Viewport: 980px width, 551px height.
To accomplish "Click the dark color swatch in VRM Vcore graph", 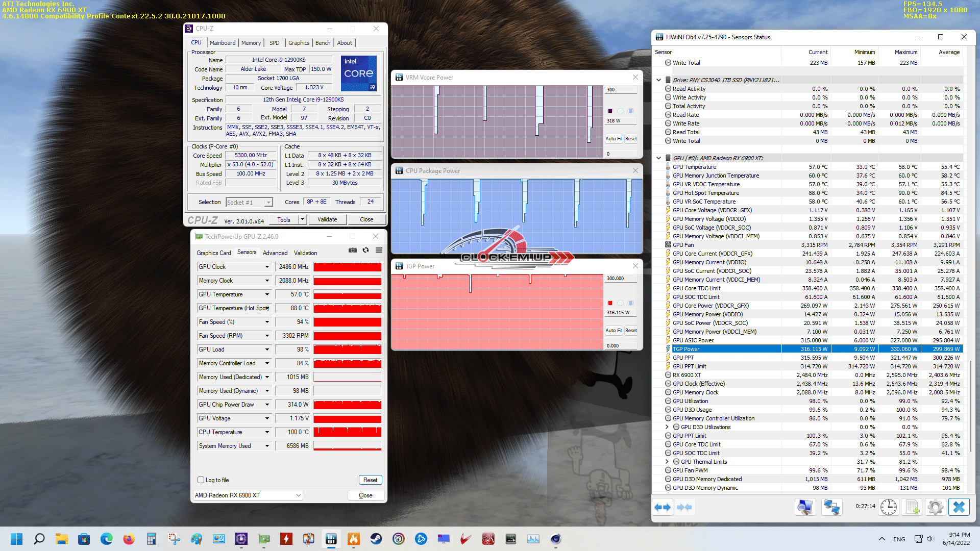I will click(610, 111).
